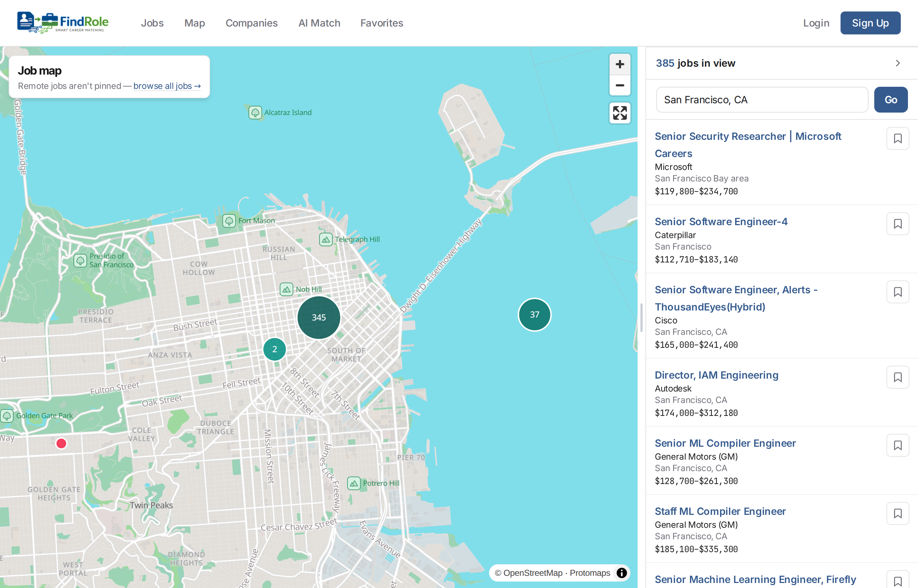Open Senior Software Engineer, Alerts ThousandEyes listing
Screen dimensions: 918x588
[736, 298]
